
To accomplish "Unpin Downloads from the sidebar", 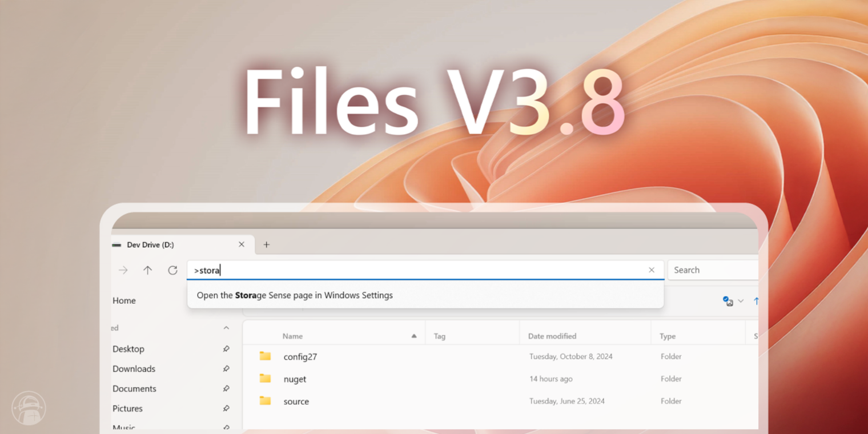I will tap(227, 368).
